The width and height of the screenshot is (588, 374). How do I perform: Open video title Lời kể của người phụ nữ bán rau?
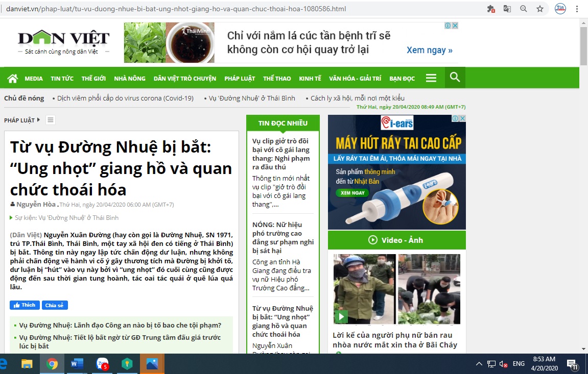coord(395,340)
